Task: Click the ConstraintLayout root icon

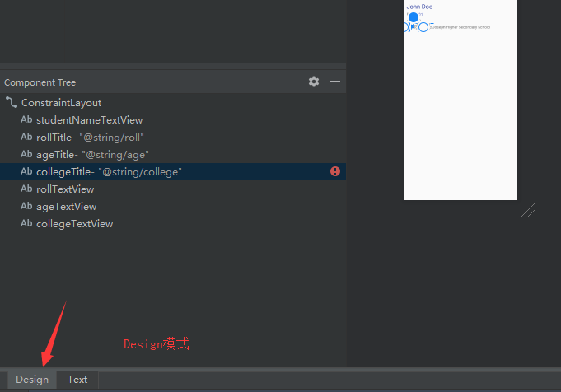Action: pos(12,103)
